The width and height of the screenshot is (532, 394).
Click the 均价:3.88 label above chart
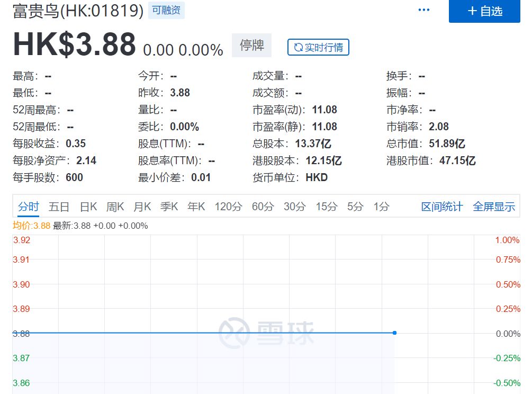click(x=32, y=226)
